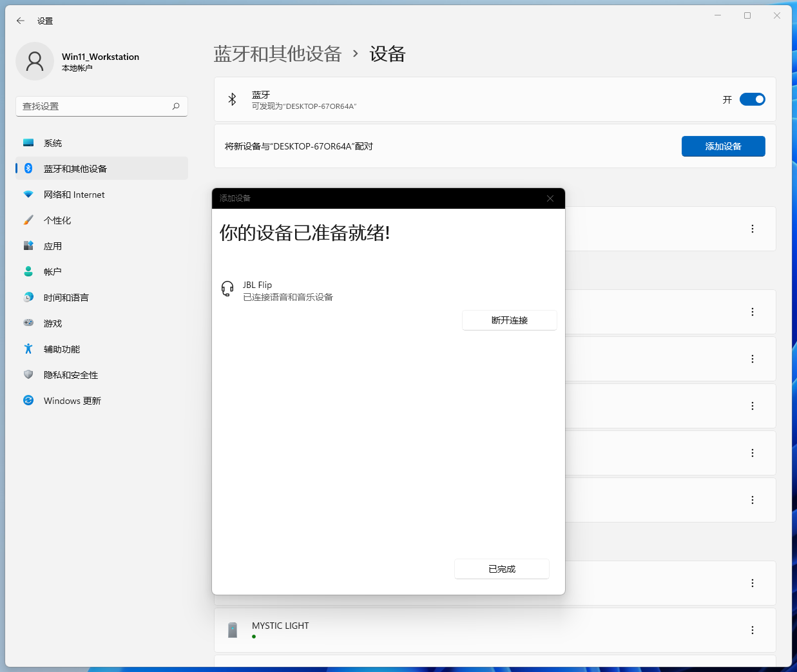This screenshot has width=797, height=672.
Task: Open 应用 settings
Action: click(102, 246)
